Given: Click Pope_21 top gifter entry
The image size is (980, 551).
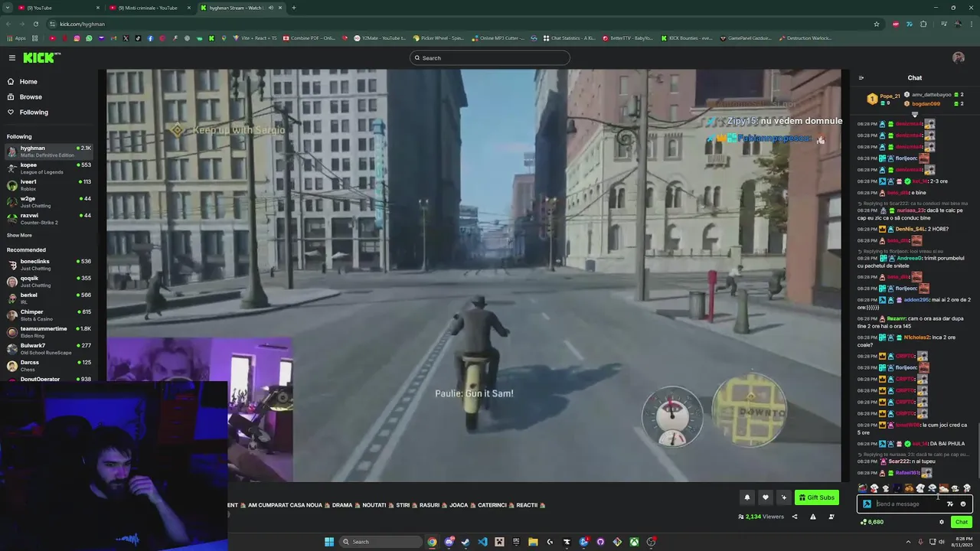Looking at the screenshot, I should click(x=884, y=99).
